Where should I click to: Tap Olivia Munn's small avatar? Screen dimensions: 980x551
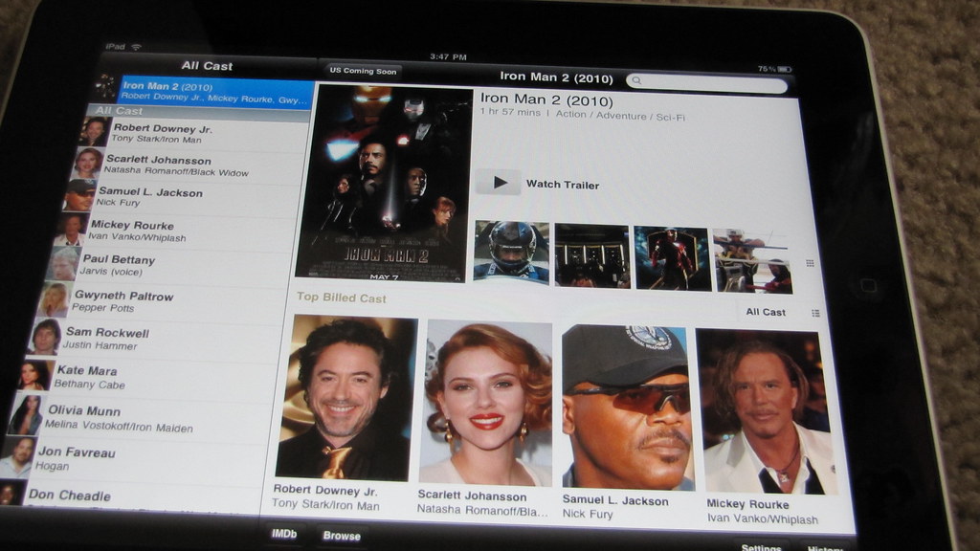point(27,415)
